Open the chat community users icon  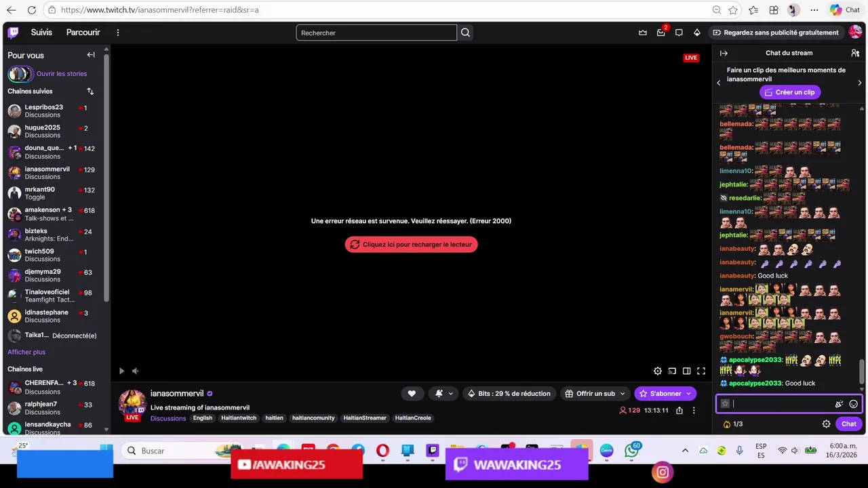855,53
